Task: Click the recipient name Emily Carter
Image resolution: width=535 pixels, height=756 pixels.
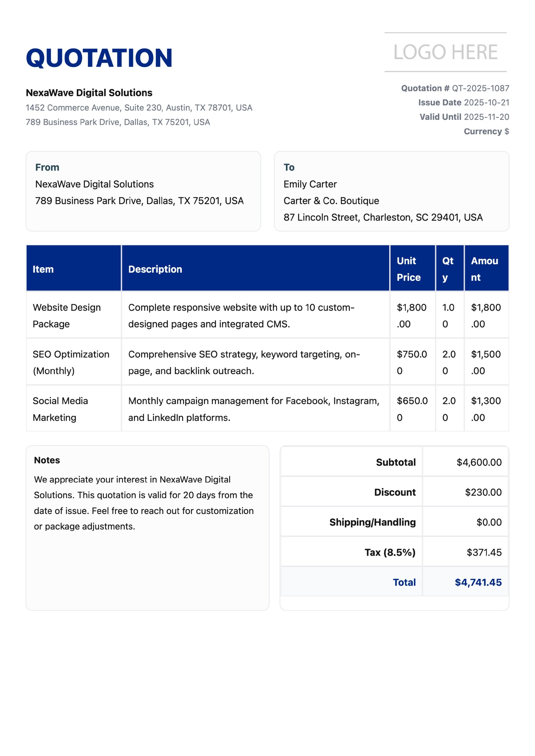Action: click(x=310, y=184)
